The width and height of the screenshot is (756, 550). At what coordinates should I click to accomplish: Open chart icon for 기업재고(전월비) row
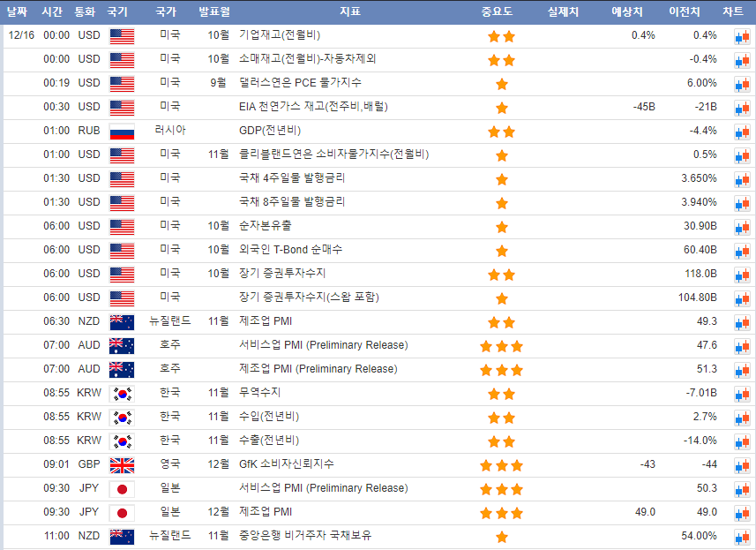741,37
